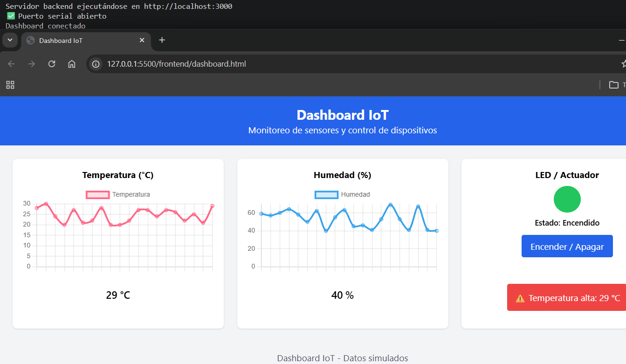Expand the bookmarks folder on bookmarks bar
Viewport: 626px width, 364px height.
coord(615,85)
